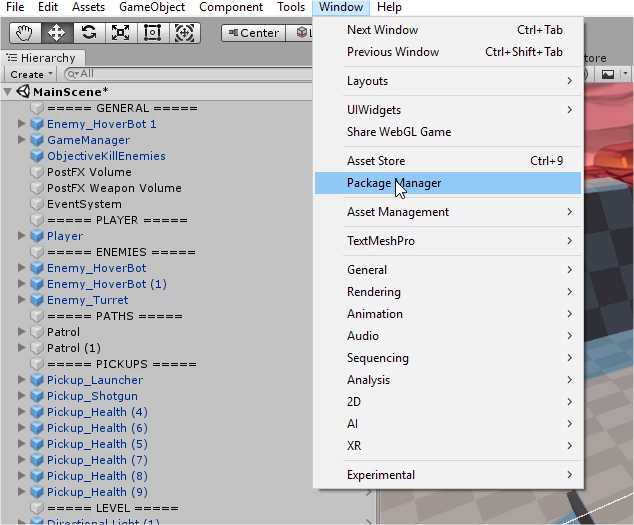Image resolution: width=634 pixels, height=525 pixels.
Task: Expand the Pickup_Launcher tree arrow
Action: click(22, 380)
